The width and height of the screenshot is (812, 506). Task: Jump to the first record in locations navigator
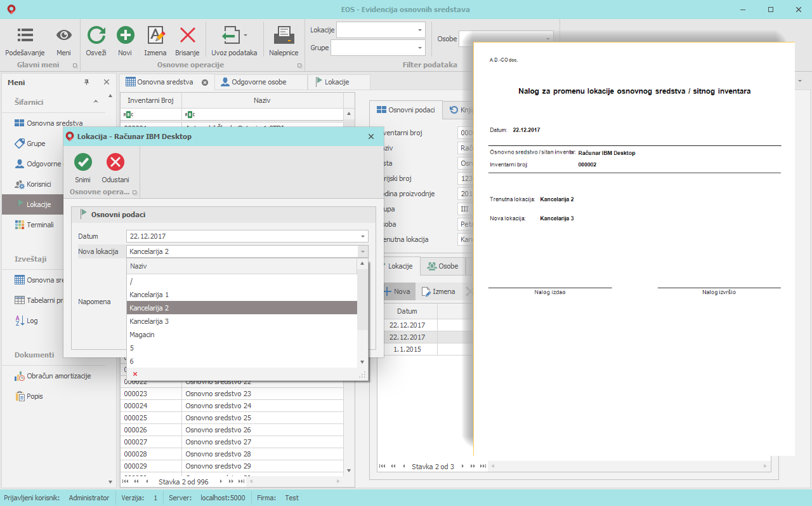(382, 466)
